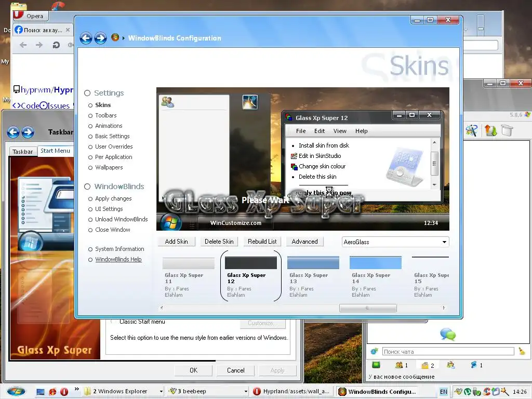Screen dimensions: 532x399
Task: Launch Opera from quick launch bar
Action: 64,392
